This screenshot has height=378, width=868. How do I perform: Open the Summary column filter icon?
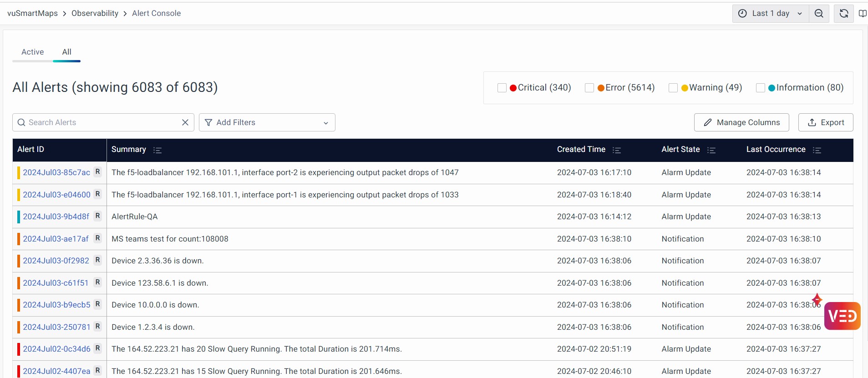pos(157,150)
